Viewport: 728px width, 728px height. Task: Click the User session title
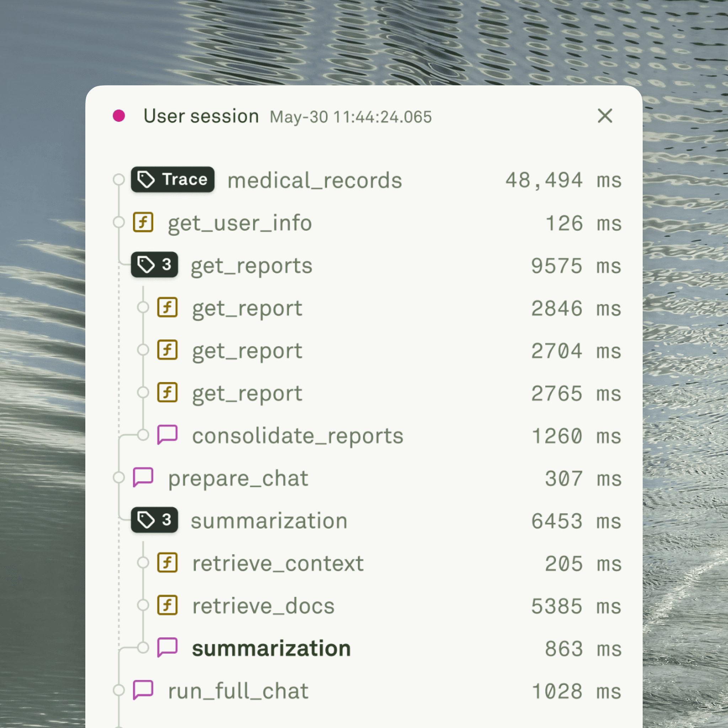tap(201, 116)
